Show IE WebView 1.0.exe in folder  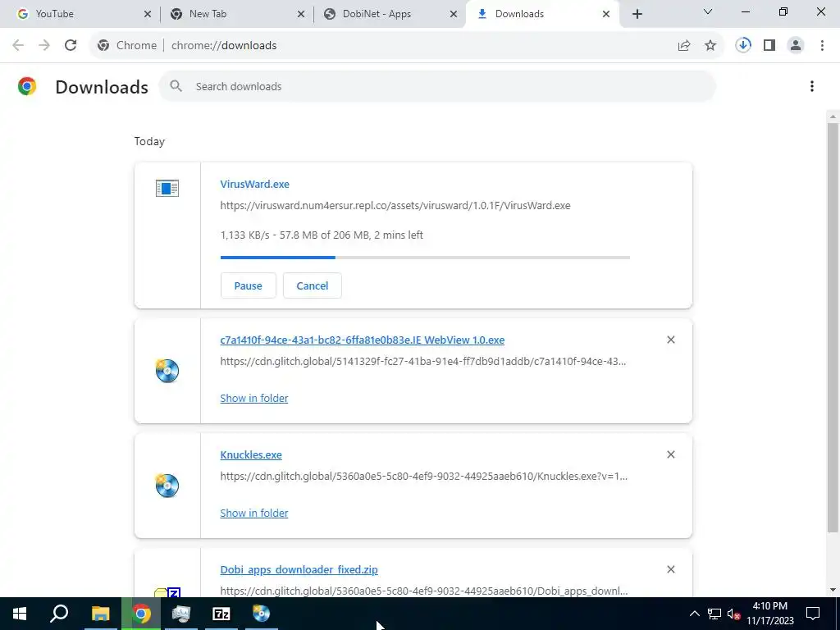pos(254,398)
